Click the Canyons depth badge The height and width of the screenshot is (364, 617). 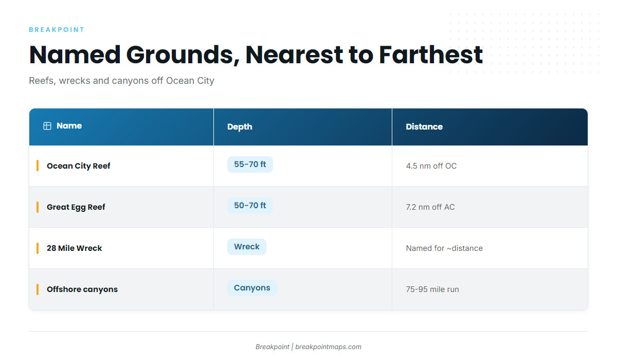coord(252,288)
